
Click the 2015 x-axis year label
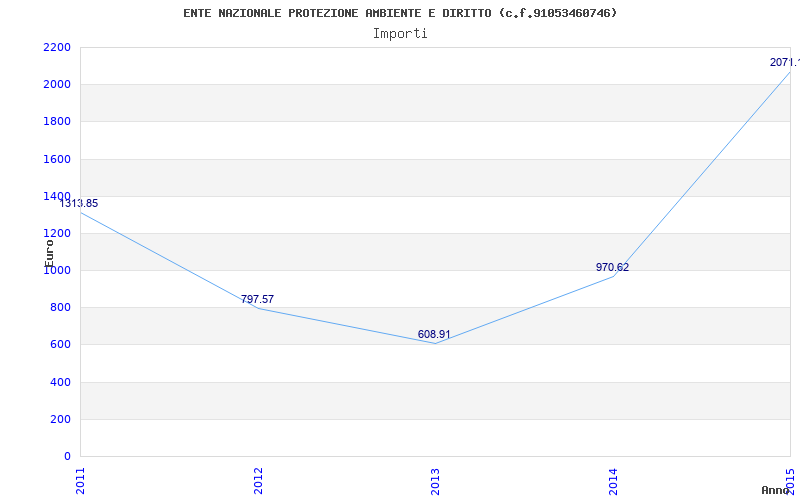pos(790,479)
